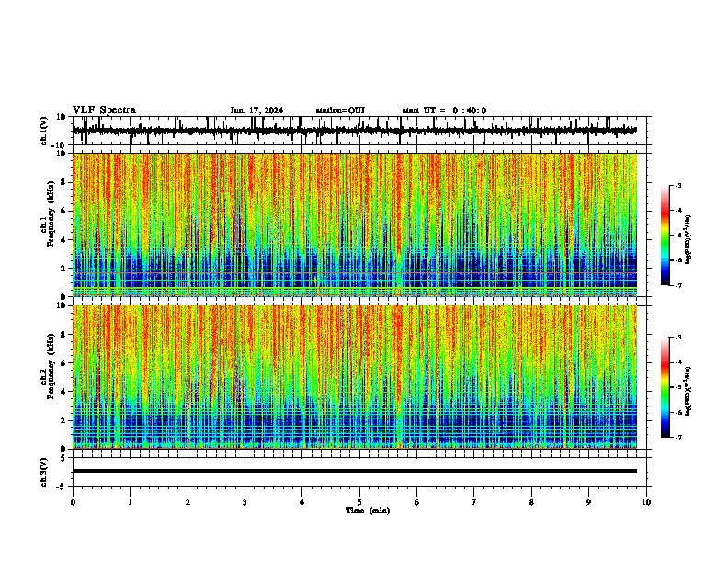Click the 'VLF Spectra' plot title
The image size is (728, 563).
pyautogui.click(x=104, y=110)
